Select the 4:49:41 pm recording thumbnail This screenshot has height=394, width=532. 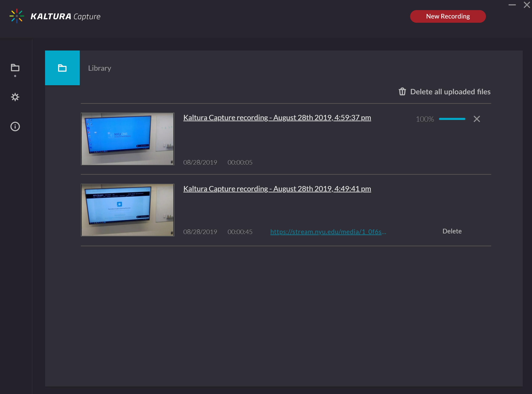(127, 210)
